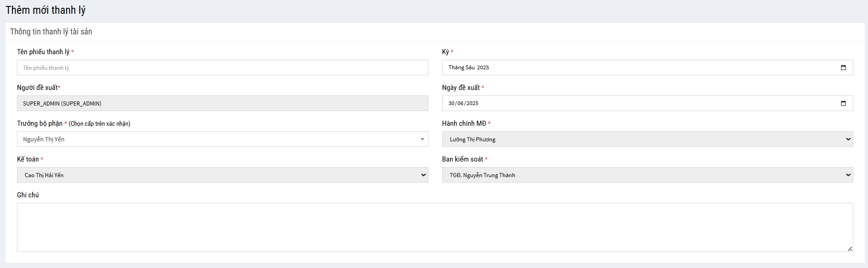Expand the Hành chính MĐ dropdown
868x268 pixels.
tap(848, 139)
